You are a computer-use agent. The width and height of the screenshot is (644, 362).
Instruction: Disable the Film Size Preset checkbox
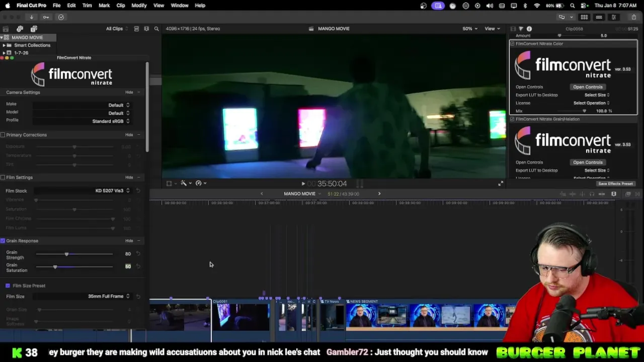(x=8, y=286)
